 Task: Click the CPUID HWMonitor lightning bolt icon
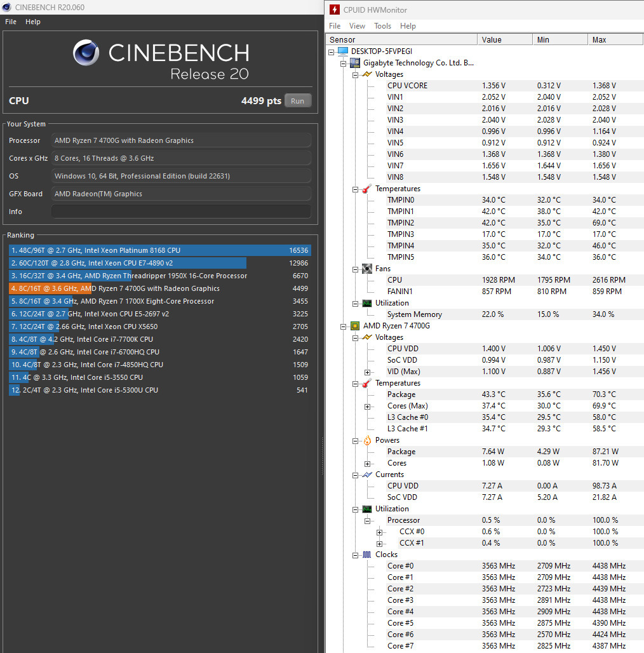pos(334,10)
